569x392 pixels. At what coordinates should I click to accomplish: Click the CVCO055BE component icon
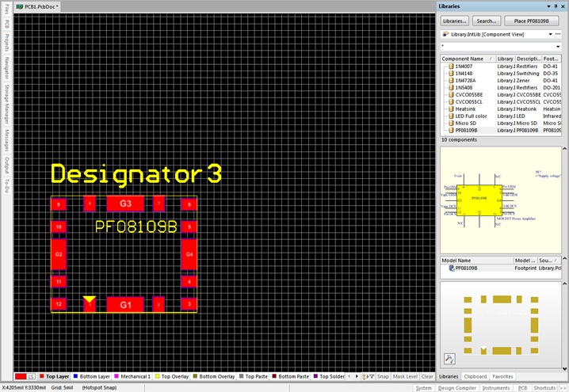point(451,95)
